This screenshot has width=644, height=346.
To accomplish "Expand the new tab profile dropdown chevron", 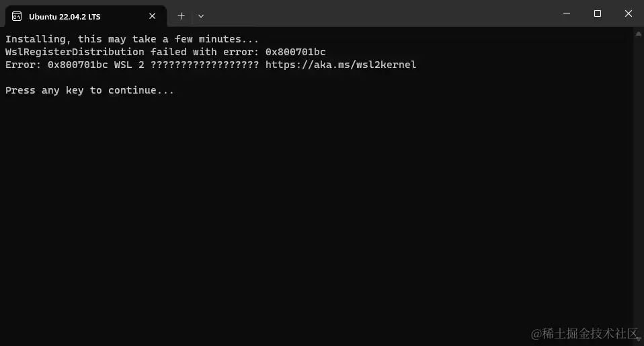I will (201, 16).
